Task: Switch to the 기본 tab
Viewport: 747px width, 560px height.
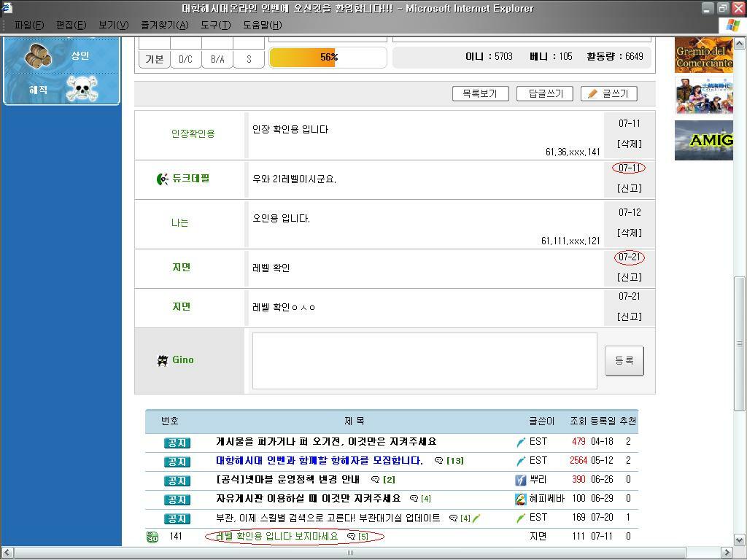Action: tap(154, 58)
